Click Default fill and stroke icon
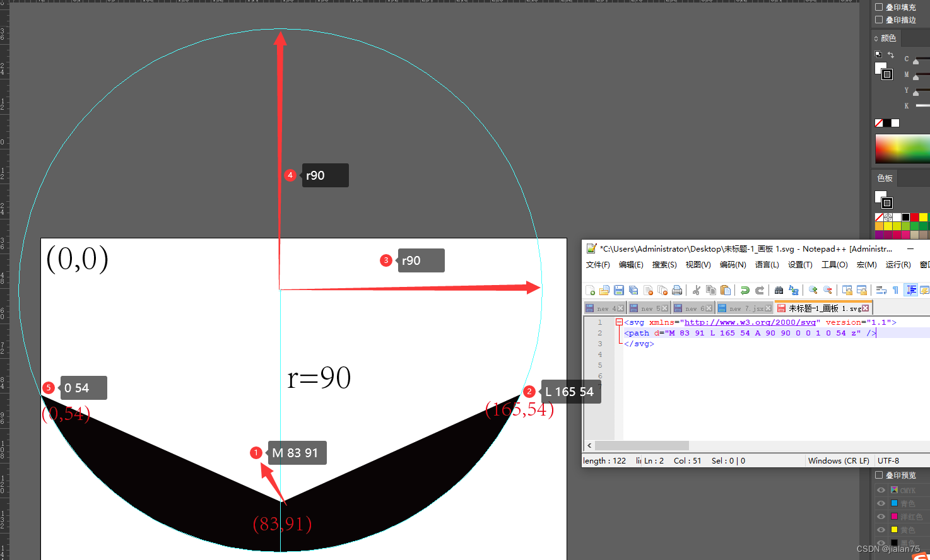 click(878, 54)
